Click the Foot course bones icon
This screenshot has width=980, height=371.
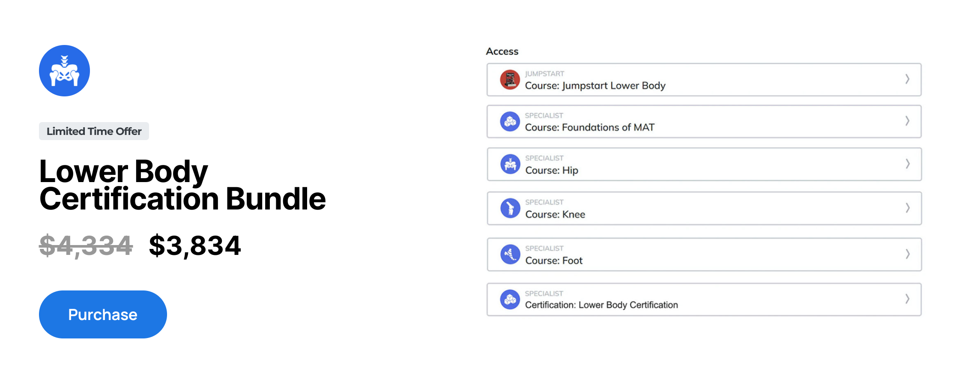[510, 254]
